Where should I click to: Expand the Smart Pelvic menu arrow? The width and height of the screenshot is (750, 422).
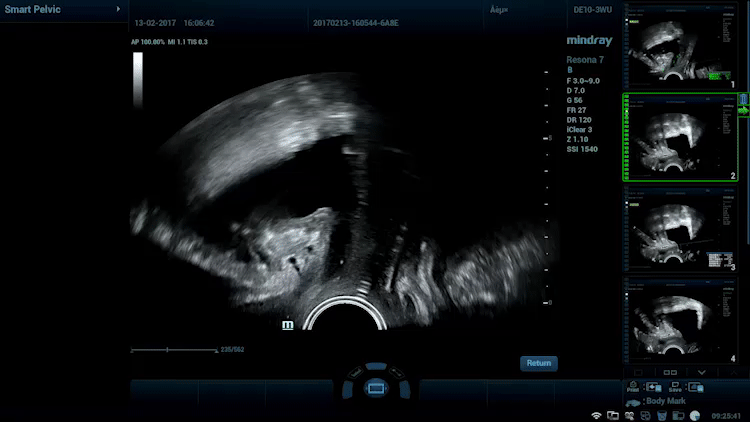(119, 10)
